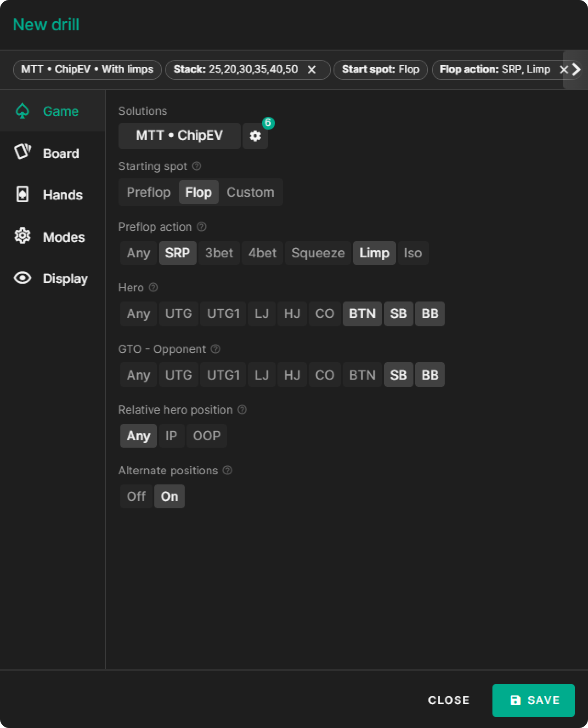Toggle the Iso preflop action
Screen dimensions: 588x728
413,253
